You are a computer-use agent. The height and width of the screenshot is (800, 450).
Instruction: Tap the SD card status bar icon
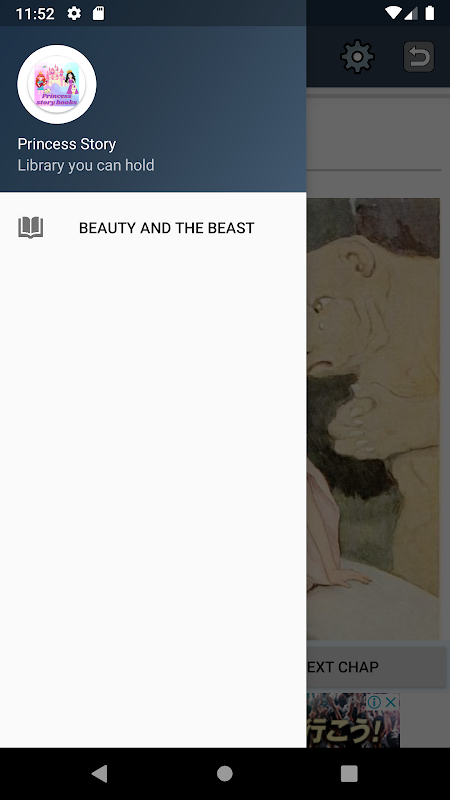[98, 13]
